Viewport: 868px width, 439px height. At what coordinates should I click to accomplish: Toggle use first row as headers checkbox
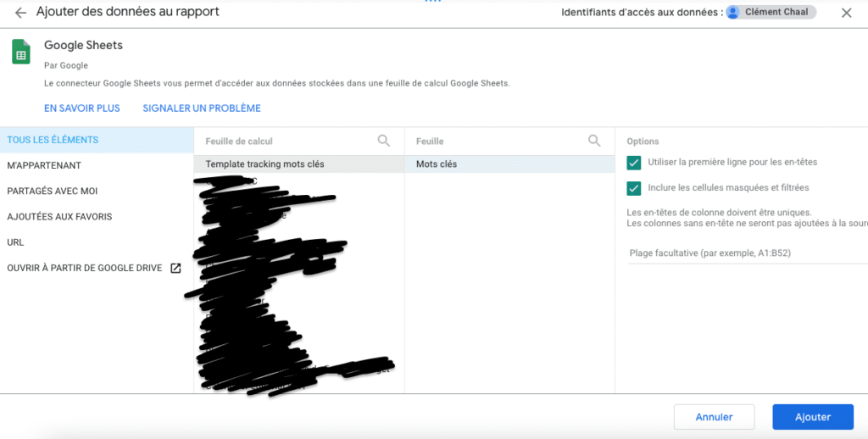coord(634,162)
